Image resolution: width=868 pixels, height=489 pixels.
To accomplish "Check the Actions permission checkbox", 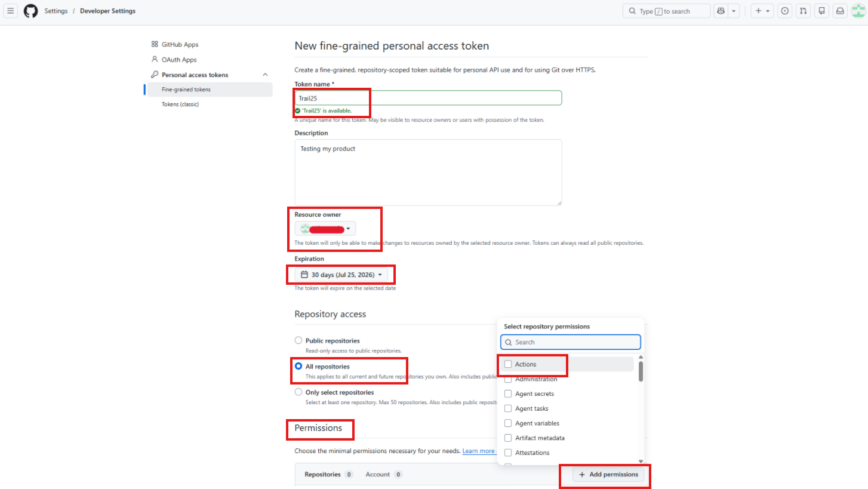I will click(x=509, y=364).
